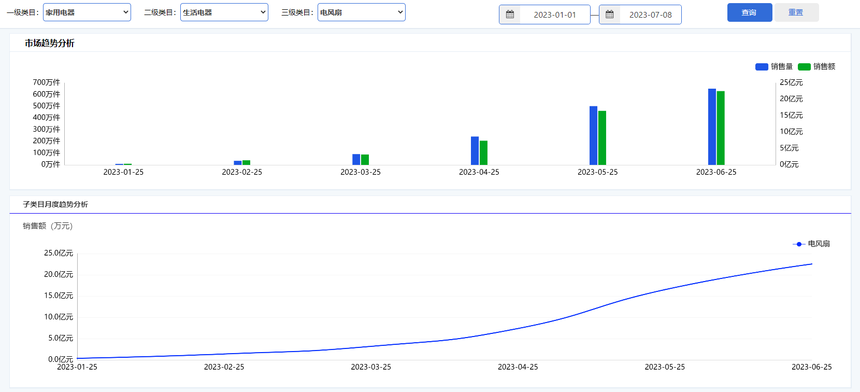Click the blue bar for 2023-02-25
The width and height of the screenshot is (860, 392).
coord(237,163)
